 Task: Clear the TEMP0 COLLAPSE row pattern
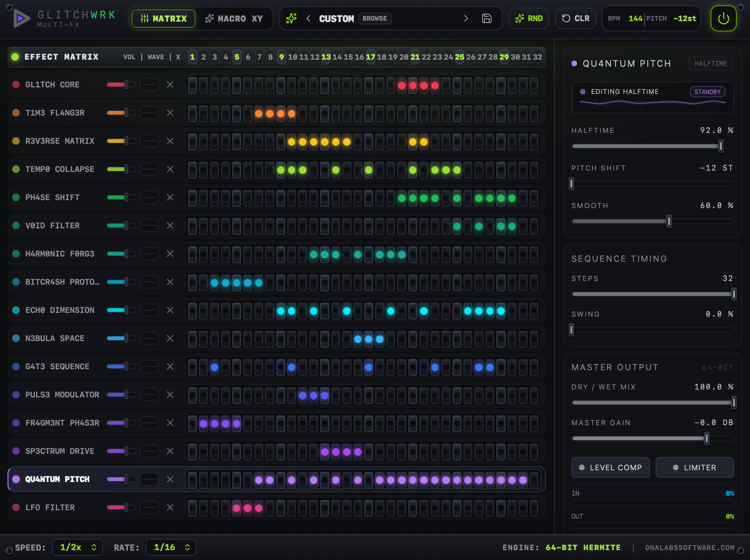(170, 169)
